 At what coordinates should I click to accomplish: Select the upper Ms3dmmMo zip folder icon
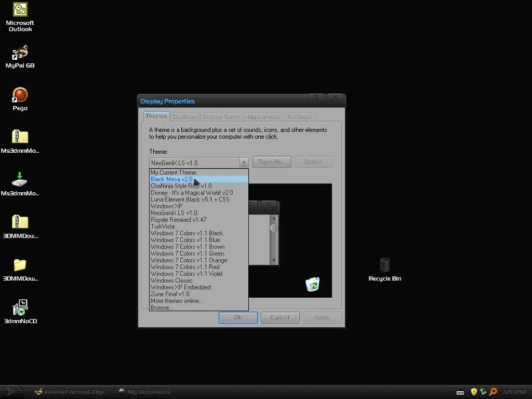coord(20,137)
